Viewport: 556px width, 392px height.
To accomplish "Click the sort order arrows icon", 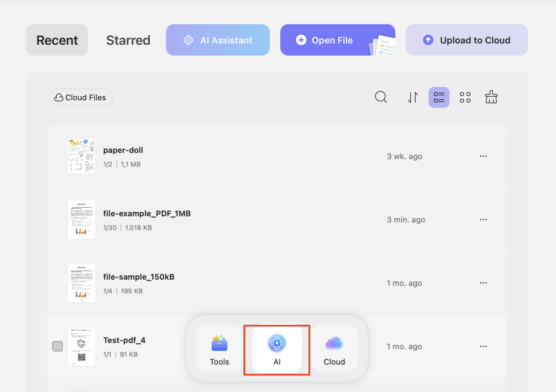I will (413, 97).
